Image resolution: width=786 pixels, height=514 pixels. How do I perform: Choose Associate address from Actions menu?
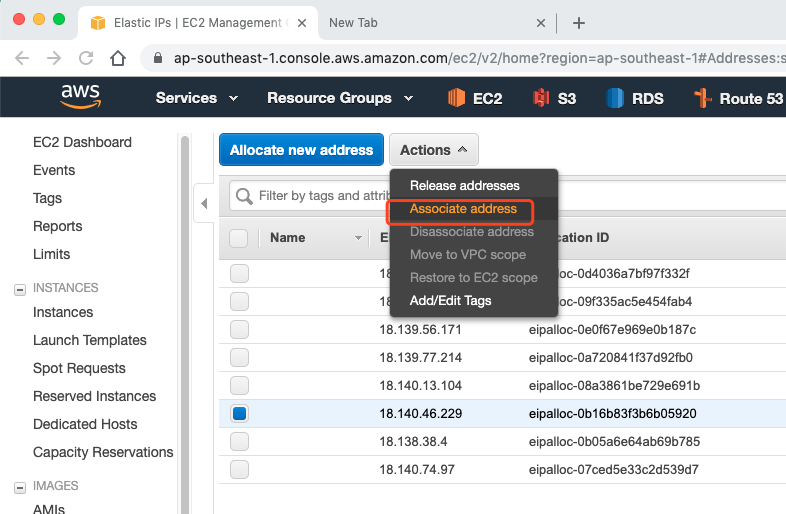pos(463,209)
